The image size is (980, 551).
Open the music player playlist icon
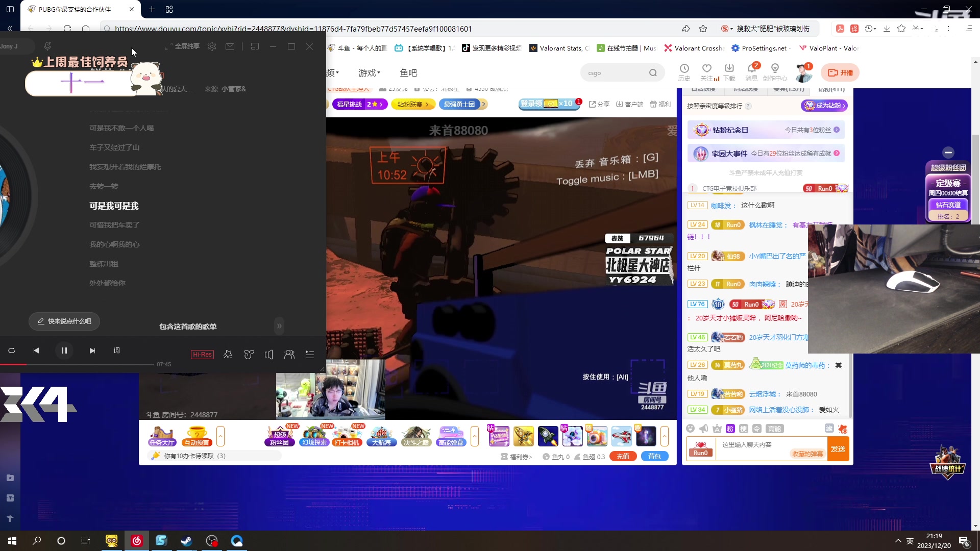310,354
